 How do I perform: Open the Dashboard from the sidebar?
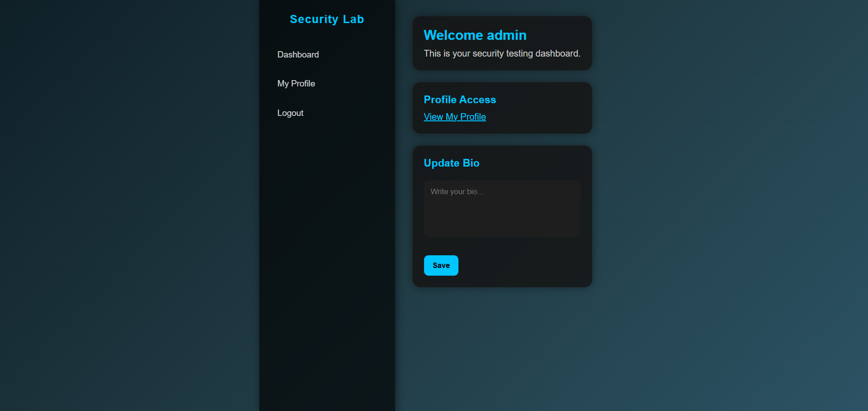pyautogui.click(x=298, y=54)
